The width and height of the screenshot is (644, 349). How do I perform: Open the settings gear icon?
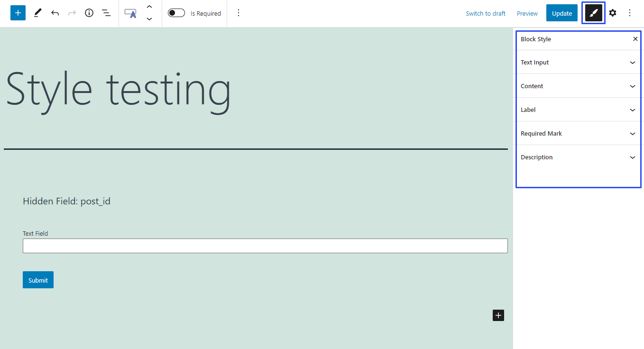point(613,13)
